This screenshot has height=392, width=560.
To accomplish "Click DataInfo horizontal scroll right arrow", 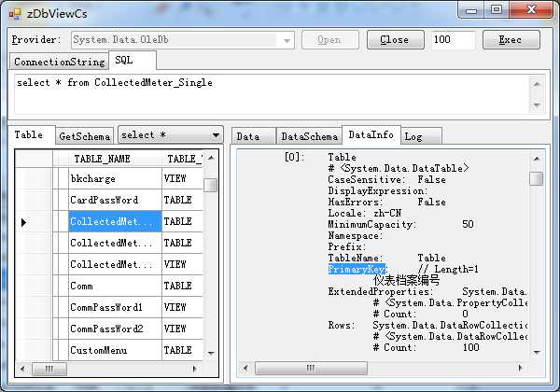I will [521, 368].
